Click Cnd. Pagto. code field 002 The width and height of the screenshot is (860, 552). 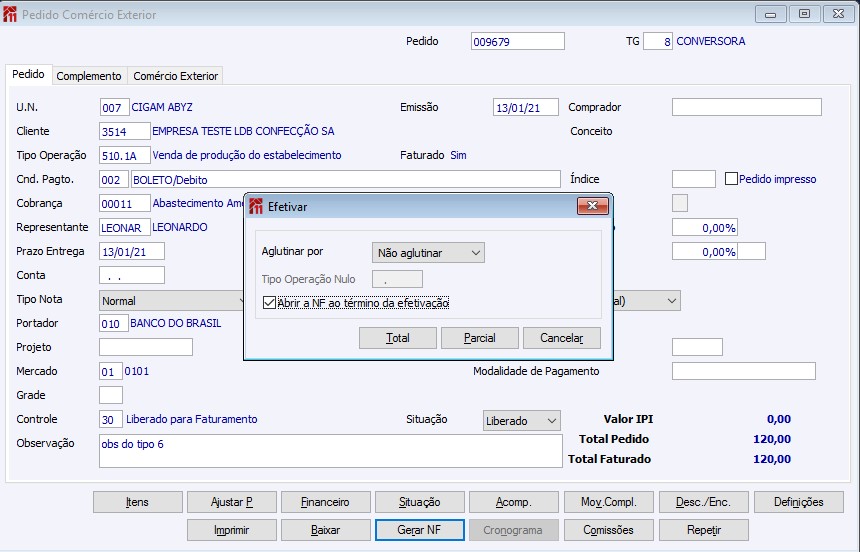coord(114,179)
